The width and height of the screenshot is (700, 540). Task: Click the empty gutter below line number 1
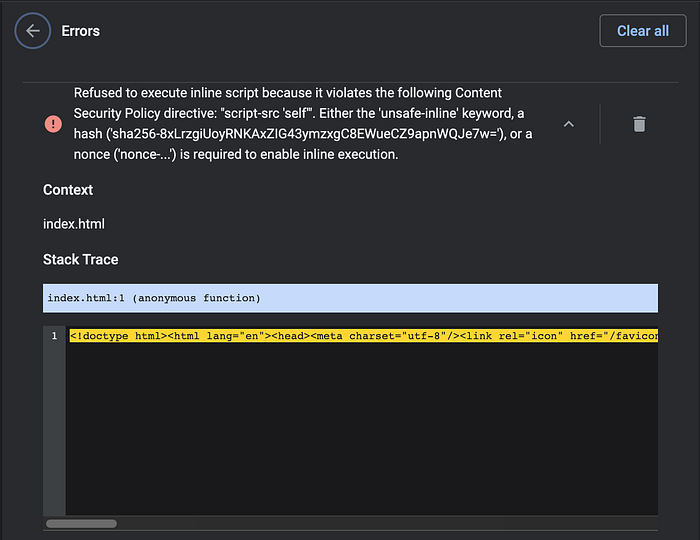(x=54, y=428)
